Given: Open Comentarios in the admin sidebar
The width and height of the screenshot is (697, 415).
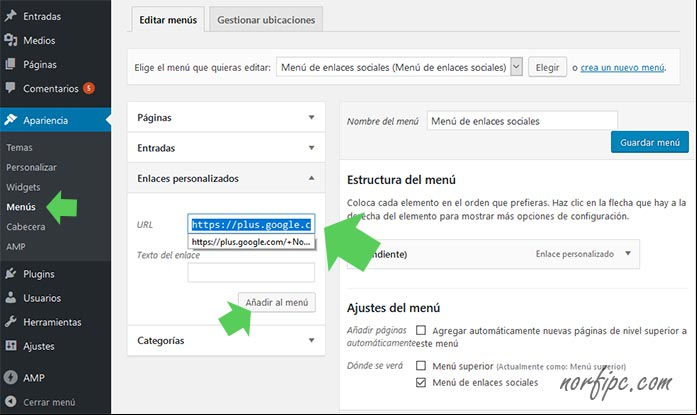Looking at the screenshot, I should coord(51,88).
